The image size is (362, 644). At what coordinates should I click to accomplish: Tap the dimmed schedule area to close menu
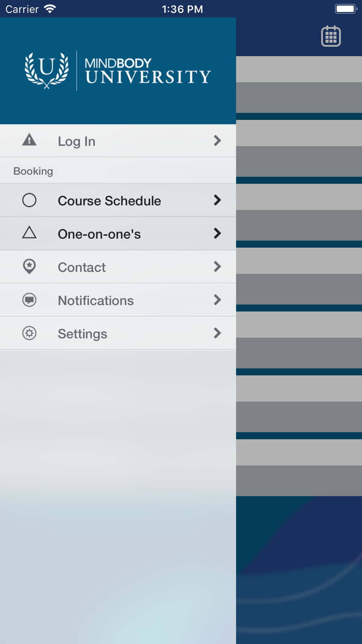click(x=299, y=275)
